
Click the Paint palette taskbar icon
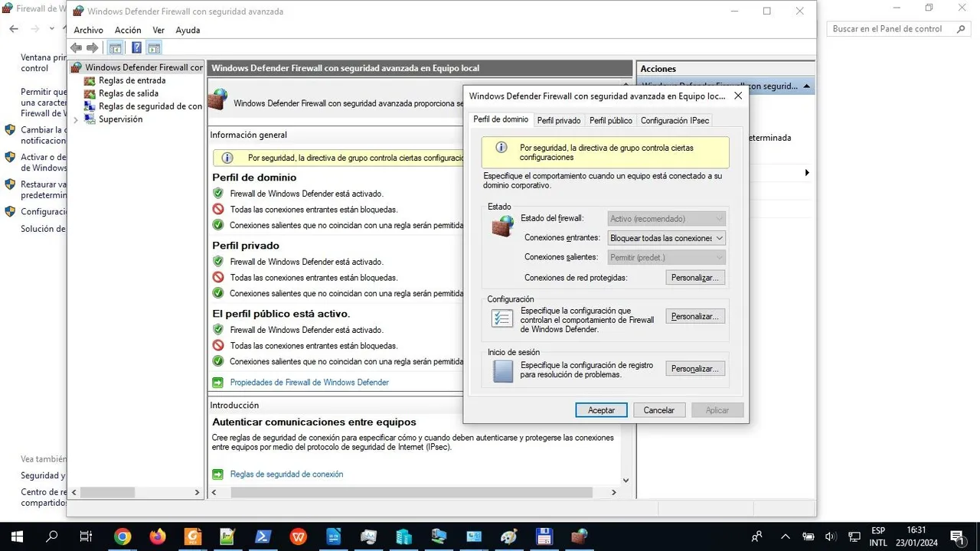coord(508,536)
